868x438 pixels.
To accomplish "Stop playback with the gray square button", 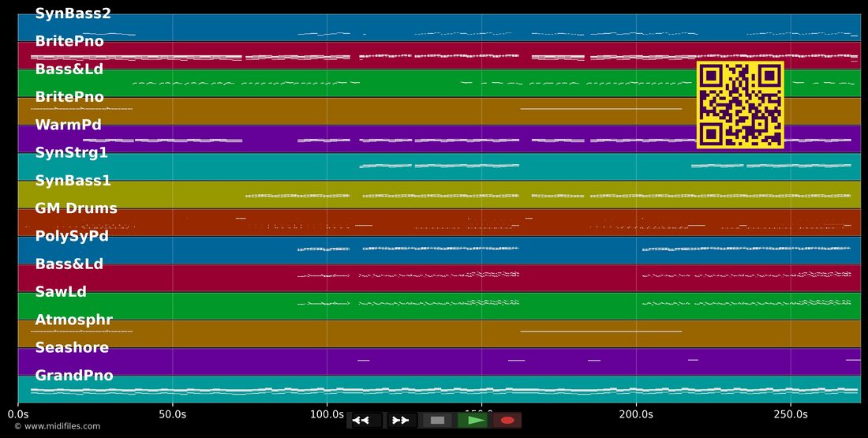I will [437, 421].
